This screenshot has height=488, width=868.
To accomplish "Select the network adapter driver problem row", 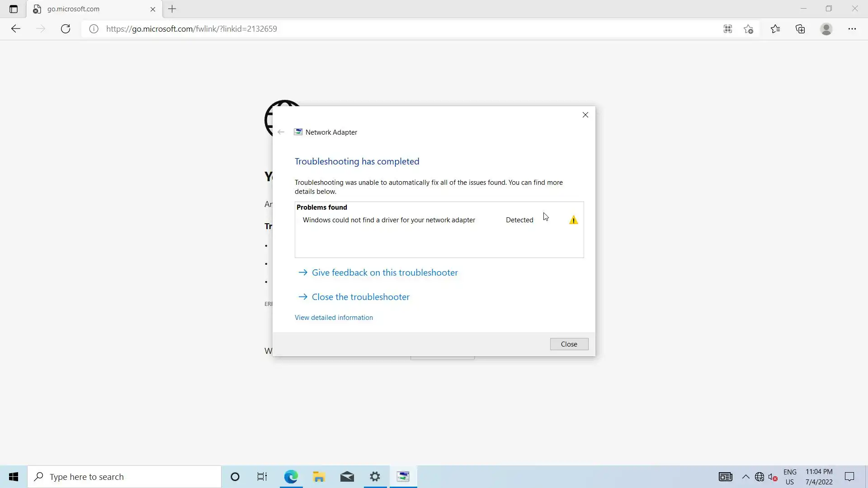I will 389,220.
